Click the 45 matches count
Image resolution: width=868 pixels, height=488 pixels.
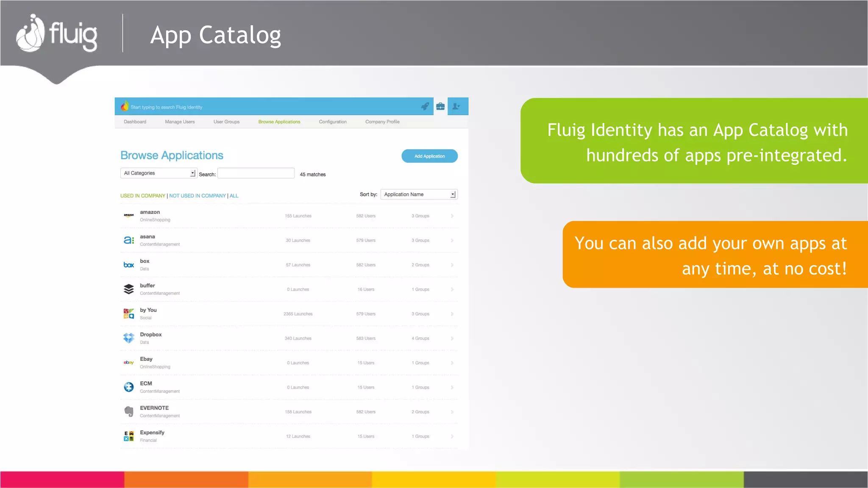(x=313, y=175)
